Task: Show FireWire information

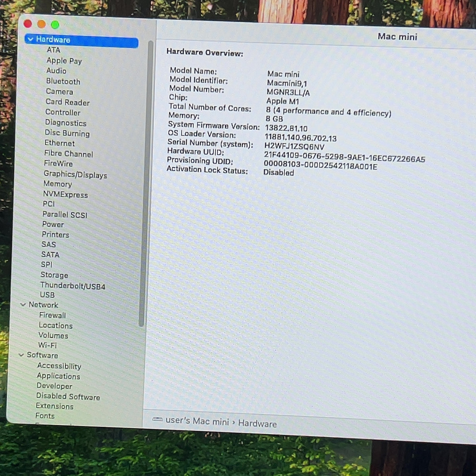Action: [x=58, y=163]
